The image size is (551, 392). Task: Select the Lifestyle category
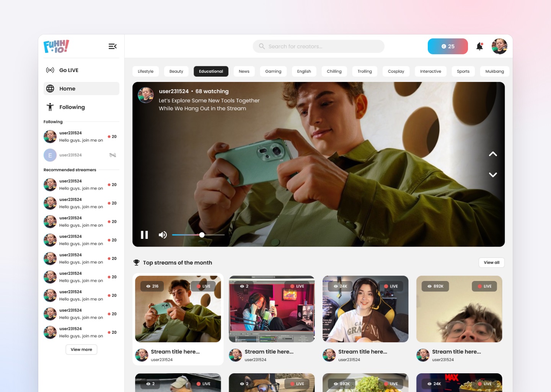tap(145, 71)
